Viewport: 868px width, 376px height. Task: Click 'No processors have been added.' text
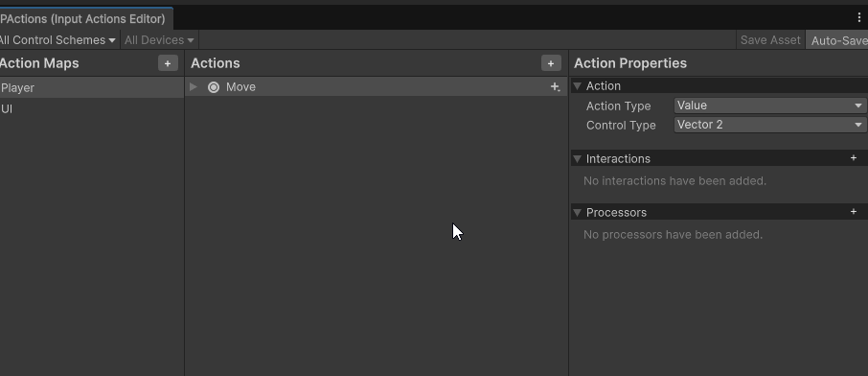(674, 235)
